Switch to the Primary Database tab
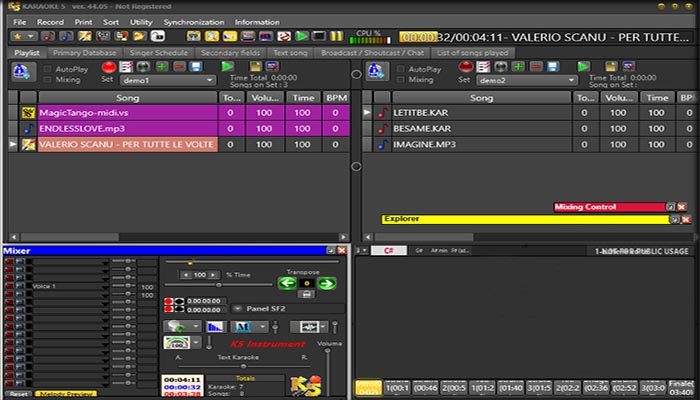 (84, 53)
